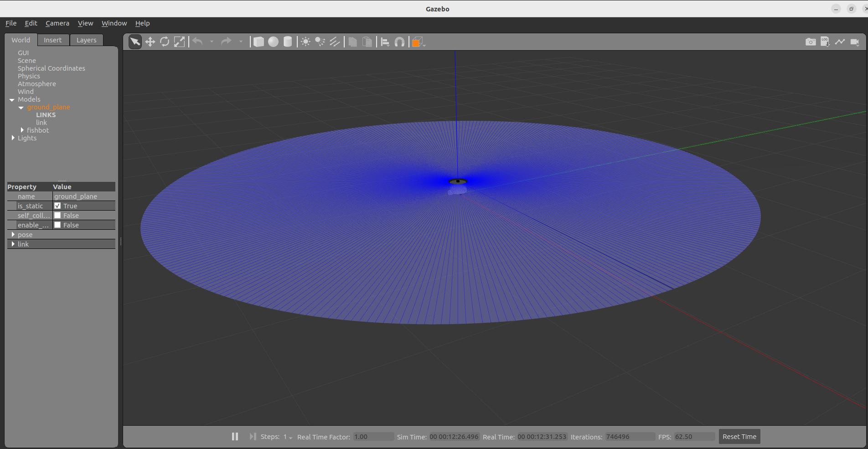Select Spherical Coordinates item

tap(52, 68)
